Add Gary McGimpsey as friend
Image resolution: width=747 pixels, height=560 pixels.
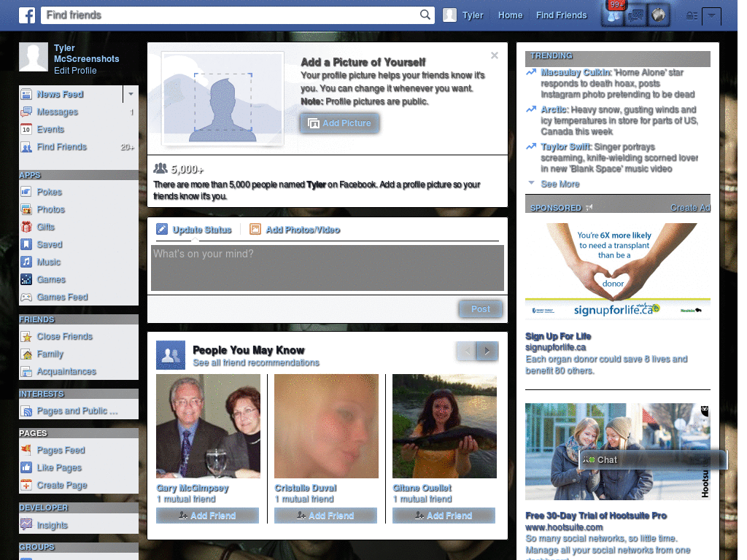(207, 516)
